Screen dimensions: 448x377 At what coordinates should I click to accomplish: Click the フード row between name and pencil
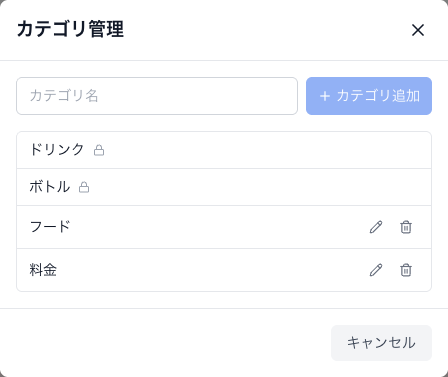pyautogui.click(x=218, y=227)
